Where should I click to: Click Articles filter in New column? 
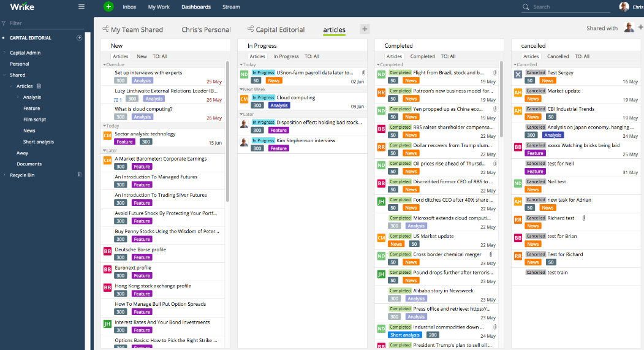pyautogui.click(x=120, y=56)
